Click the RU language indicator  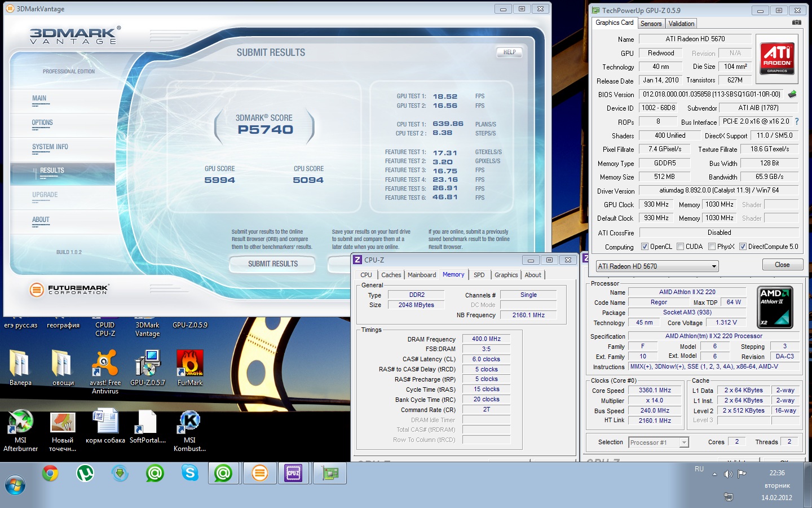click(699, 469)
